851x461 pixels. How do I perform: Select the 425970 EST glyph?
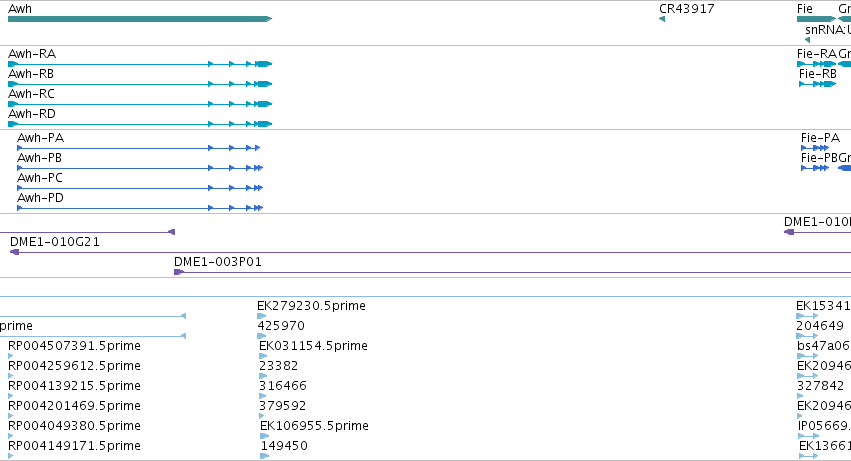262,336
